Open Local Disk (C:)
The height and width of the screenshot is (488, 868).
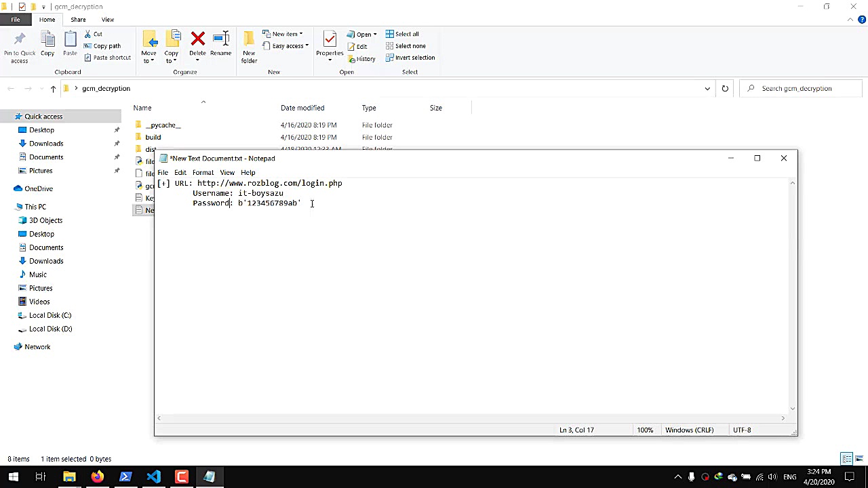point(50,315)
